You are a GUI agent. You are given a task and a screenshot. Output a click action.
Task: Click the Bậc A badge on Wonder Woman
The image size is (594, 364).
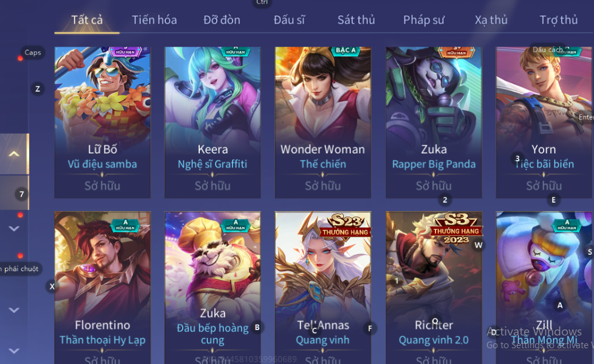[x=346, y=50]
